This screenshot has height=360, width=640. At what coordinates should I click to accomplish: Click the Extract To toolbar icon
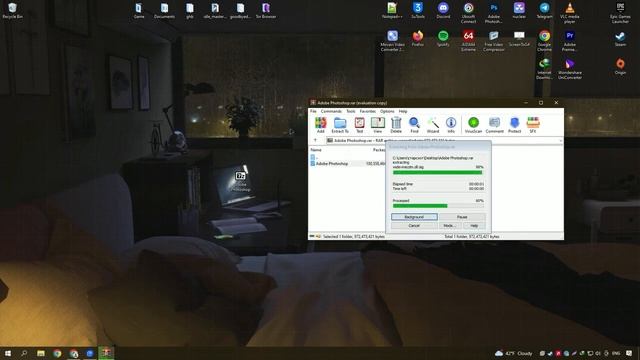(x=340, y=125)
